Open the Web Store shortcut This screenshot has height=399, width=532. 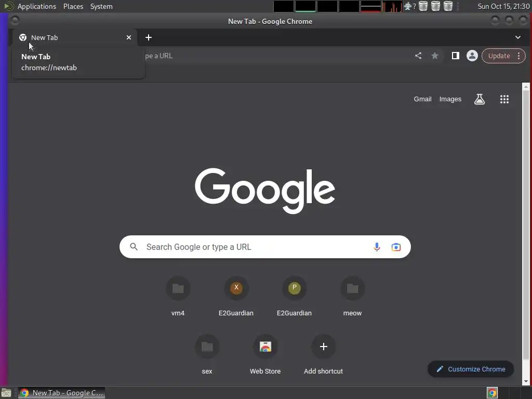tap(265, 355)
